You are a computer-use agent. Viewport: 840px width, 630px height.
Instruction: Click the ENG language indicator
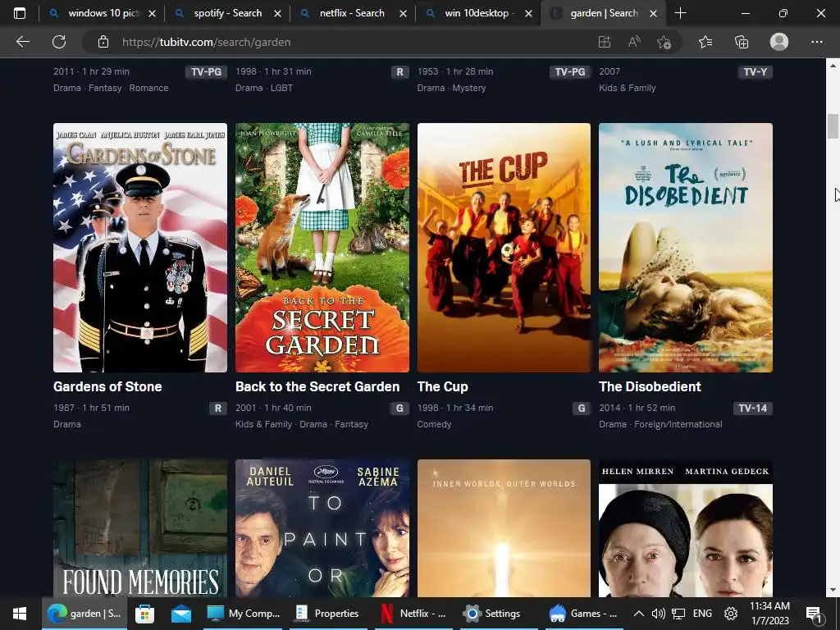pos(702,614)
